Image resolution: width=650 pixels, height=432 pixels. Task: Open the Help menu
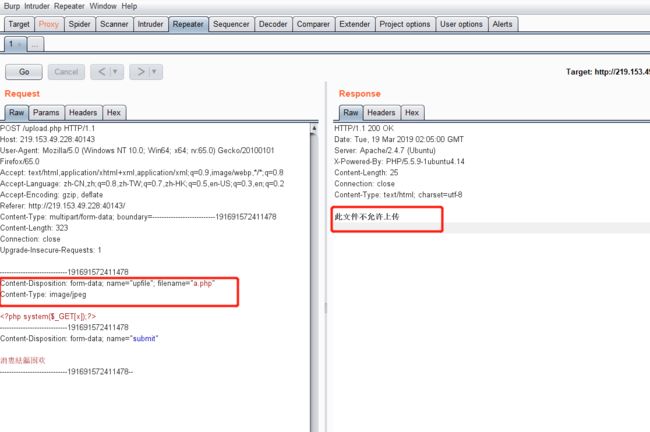(129, 6)
